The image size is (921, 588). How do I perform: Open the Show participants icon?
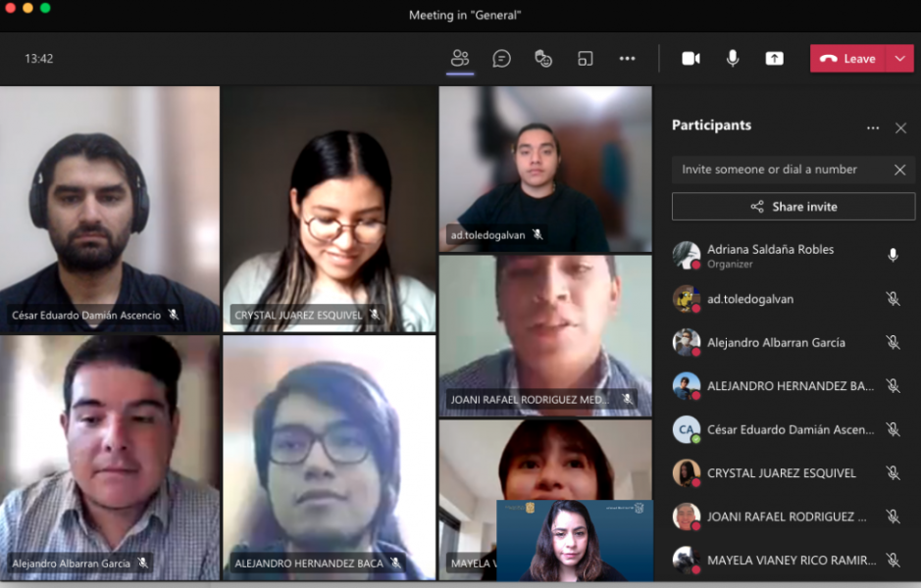pyautogui.click(x=460, y=58)
